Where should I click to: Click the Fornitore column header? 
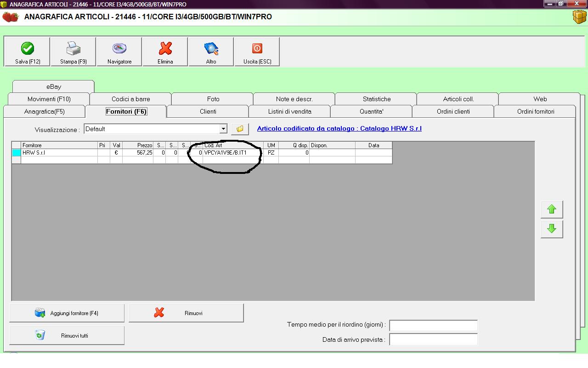click(x=59, y=145)
